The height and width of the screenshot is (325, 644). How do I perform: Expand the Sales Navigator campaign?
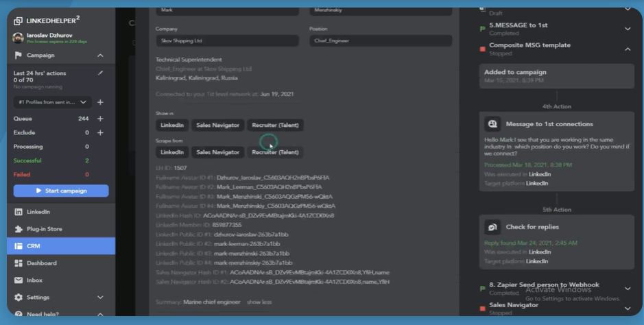click(628, 309)
